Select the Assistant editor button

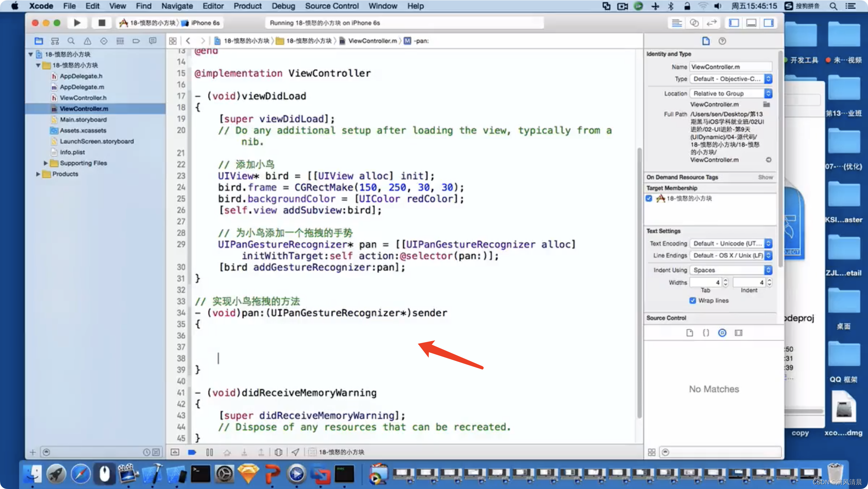[694, 23]
